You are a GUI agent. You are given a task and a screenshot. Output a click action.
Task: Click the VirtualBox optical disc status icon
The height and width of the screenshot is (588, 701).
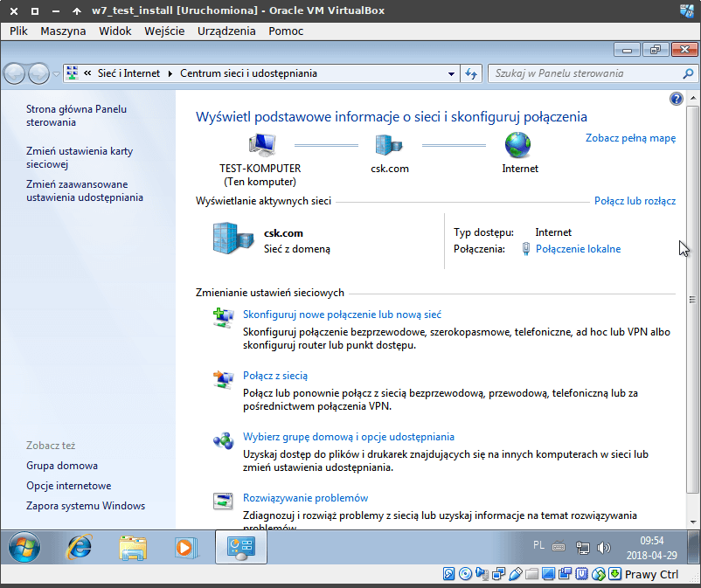tap(465, 574)
